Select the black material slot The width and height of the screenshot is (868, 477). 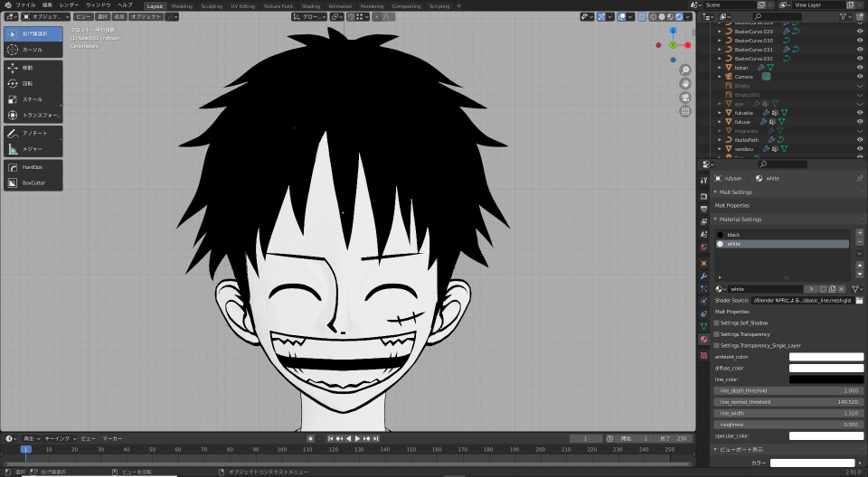[x=782, y=235]
